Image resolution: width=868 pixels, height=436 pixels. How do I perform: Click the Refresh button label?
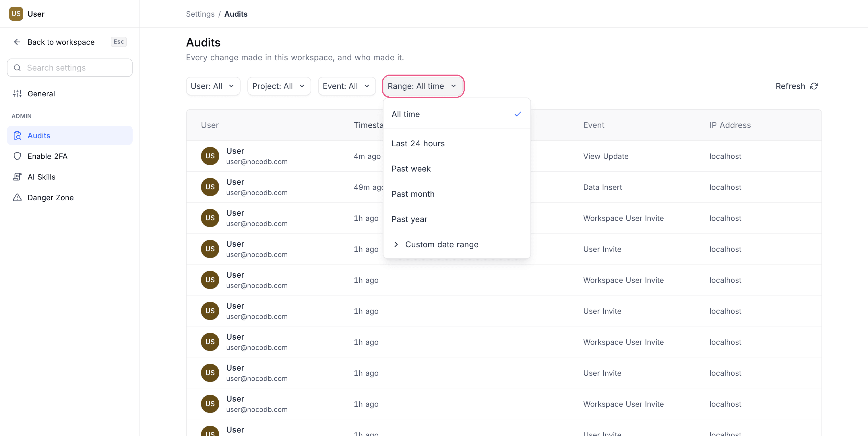point(790,86)
